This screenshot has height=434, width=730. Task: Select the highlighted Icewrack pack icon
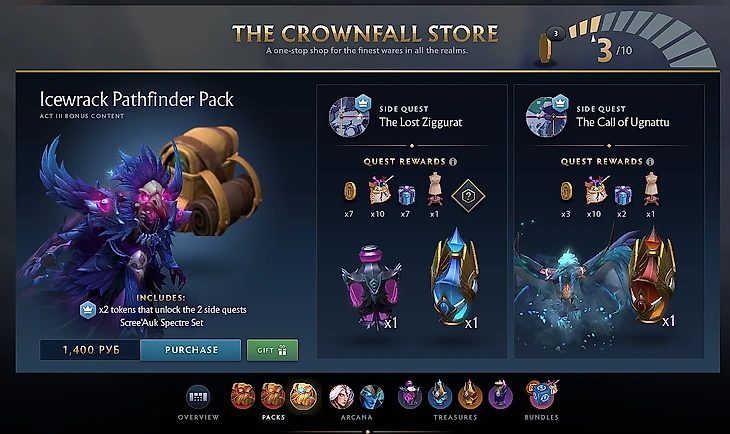303,396
